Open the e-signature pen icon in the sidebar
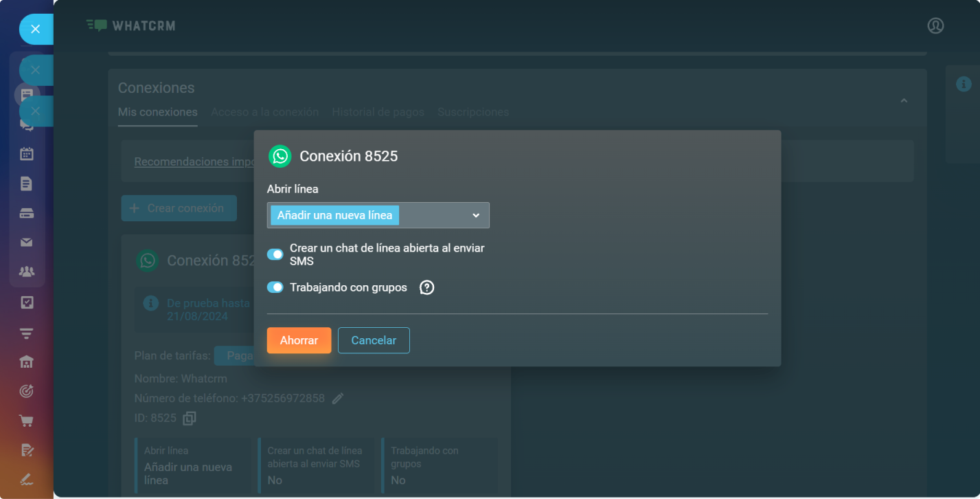The image size is (980, 499). coord(27,479)
